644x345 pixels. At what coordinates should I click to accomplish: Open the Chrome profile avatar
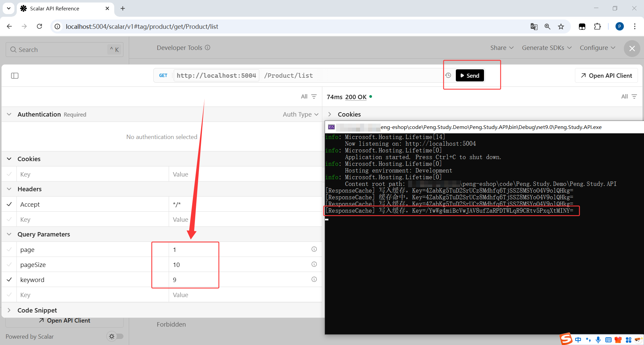point(620,26)
